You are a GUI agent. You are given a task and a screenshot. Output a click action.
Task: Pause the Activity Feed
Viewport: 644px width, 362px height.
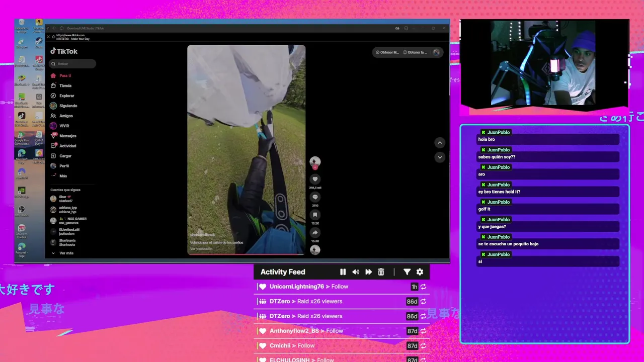coord(343,272)
